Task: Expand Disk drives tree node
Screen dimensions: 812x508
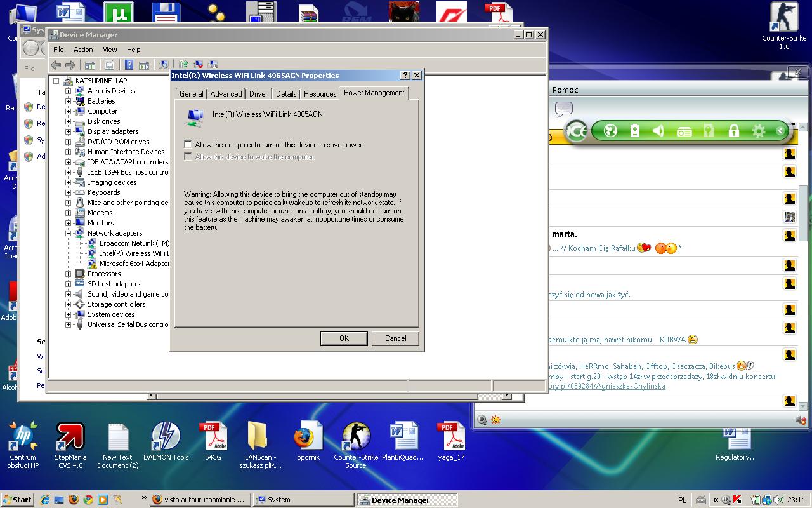Action: (68, 121)
